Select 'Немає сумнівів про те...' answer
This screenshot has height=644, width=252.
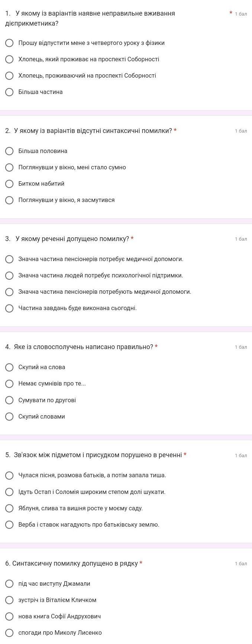(10, 384)
